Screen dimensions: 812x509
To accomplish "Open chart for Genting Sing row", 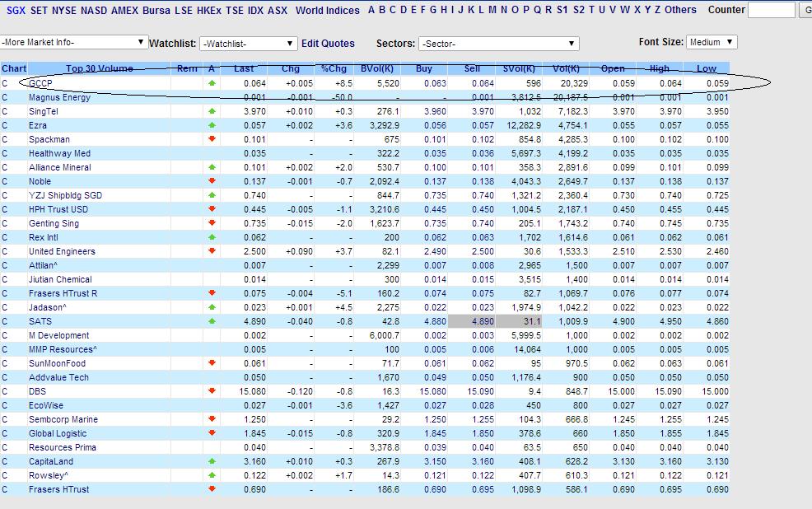I will (5, 223).
